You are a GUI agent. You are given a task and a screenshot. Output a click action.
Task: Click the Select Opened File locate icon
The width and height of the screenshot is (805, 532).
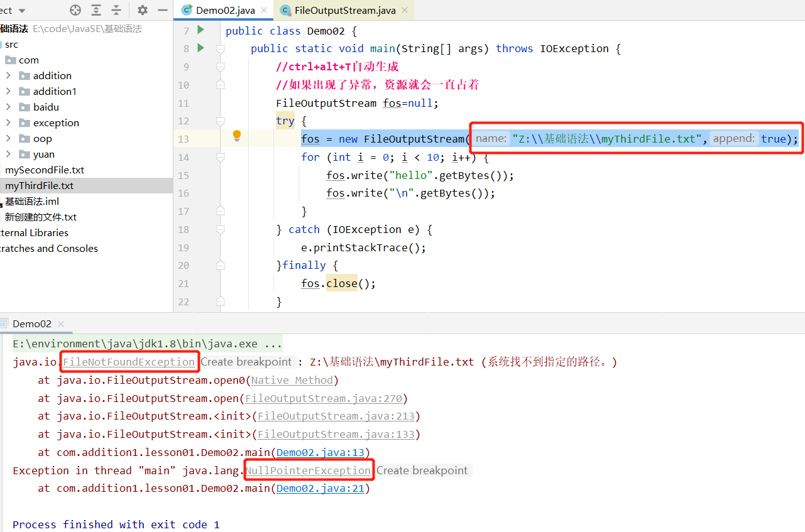[75, 10]
